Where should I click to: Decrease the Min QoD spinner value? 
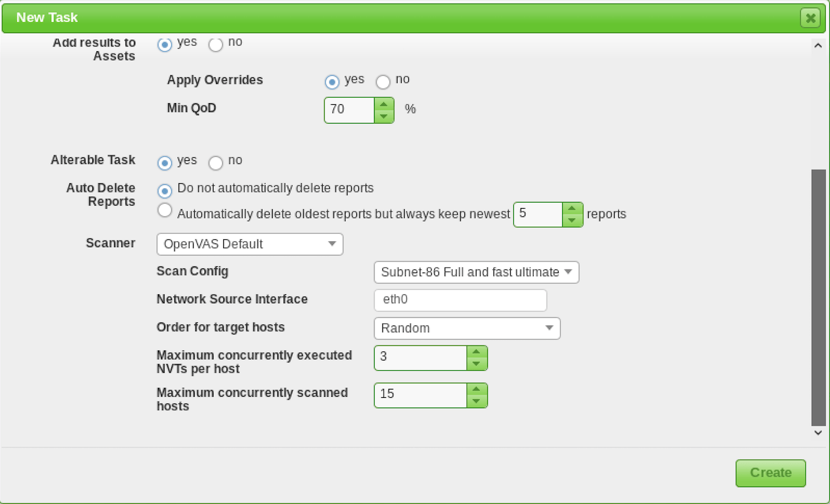coord(384,116)
